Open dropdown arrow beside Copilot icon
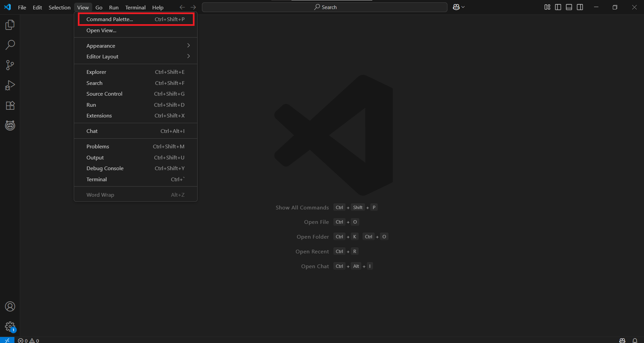Viewport: 644px width, 343px height. pyautogui.click(x=463, y=7)
